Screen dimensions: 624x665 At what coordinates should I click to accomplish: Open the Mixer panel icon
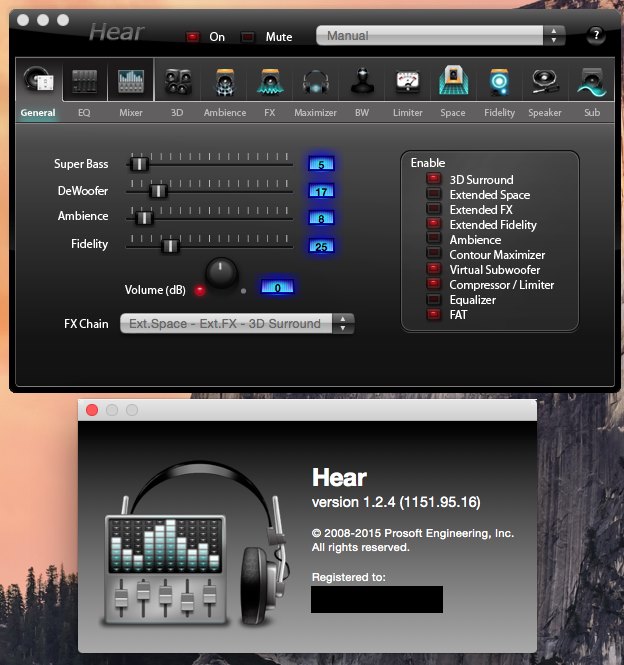click(x=131, y=81)
